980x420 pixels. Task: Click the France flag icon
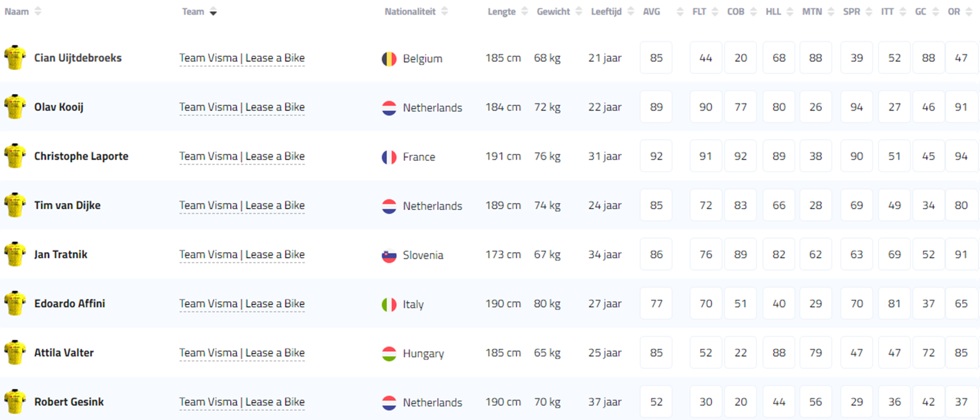pos(389,157)
